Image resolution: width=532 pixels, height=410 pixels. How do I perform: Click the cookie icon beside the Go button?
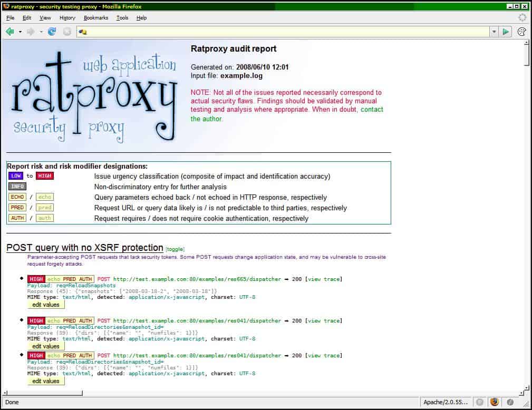(x=522, y=32)
